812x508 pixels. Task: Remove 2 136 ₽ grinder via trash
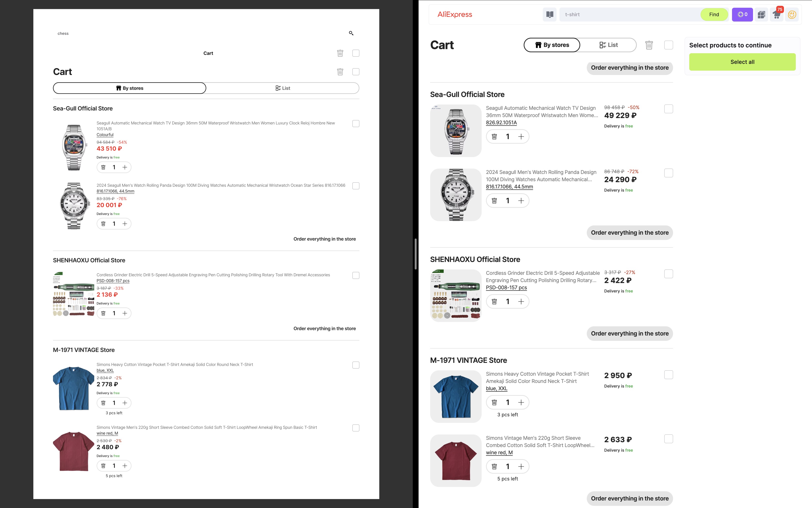103,313
